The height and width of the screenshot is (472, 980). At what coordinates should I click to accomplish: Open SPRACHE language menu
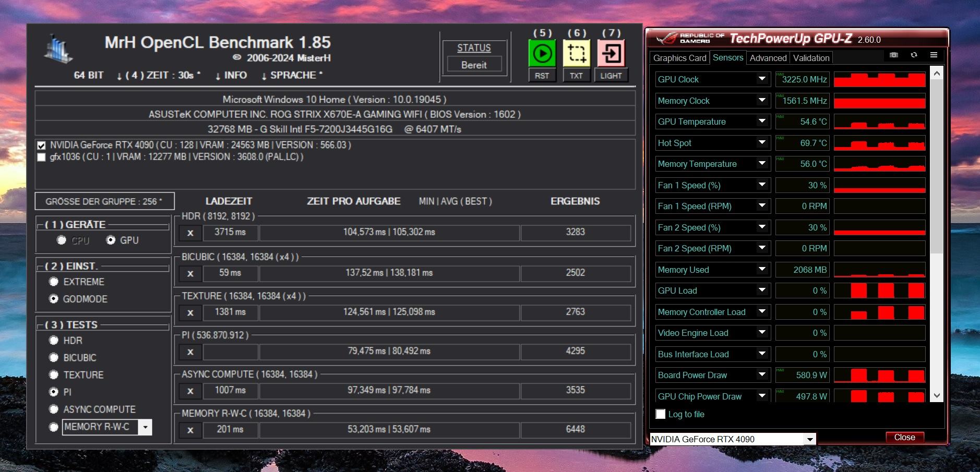[292, 75]
